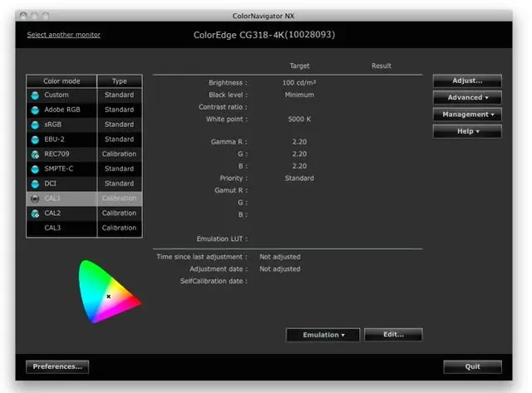Click Standard type in sRGB row

point(119,125)
